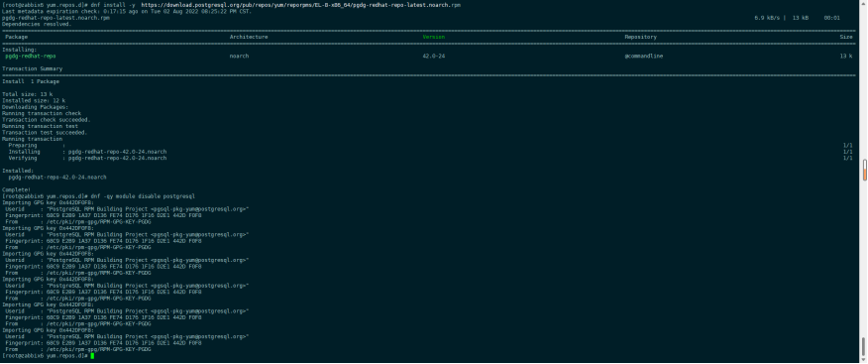Click the 'dnf -qy module disable postgresql' command

[143, 196]
